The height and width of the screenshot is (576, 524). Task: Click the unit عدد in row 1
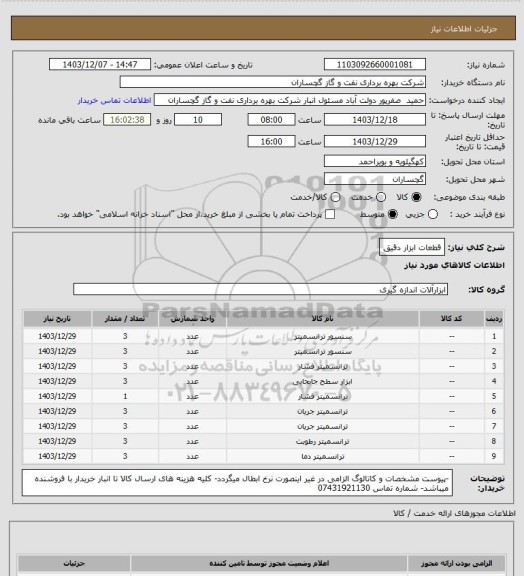click(x=193, y=336)
